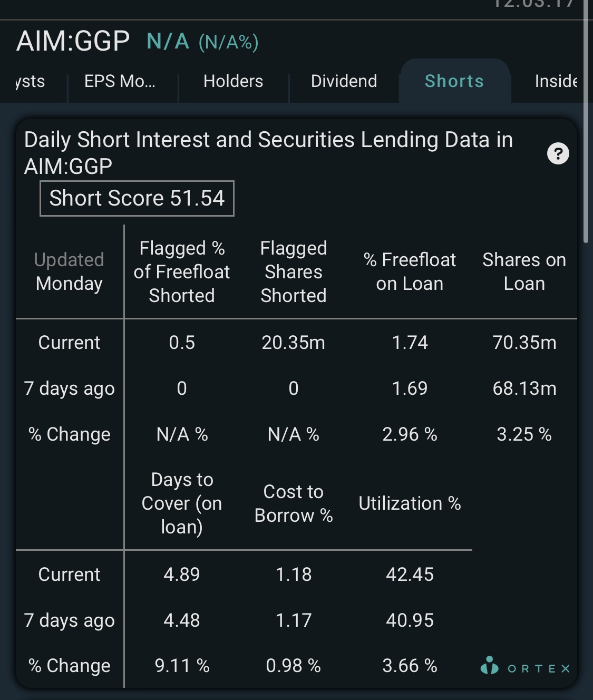Open the EPS Mo... tab
This screenshot has height=700, width=593.
point(120,81)
